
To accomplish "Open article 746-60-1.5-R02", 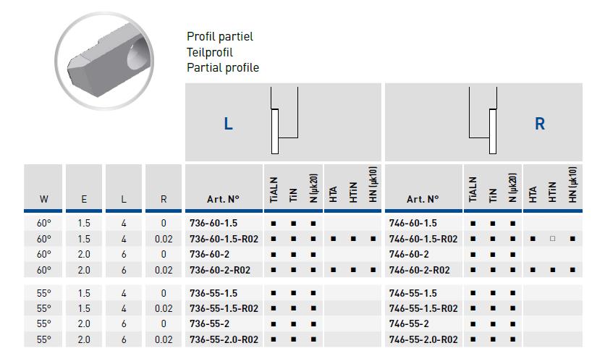I will click(423, 239).
